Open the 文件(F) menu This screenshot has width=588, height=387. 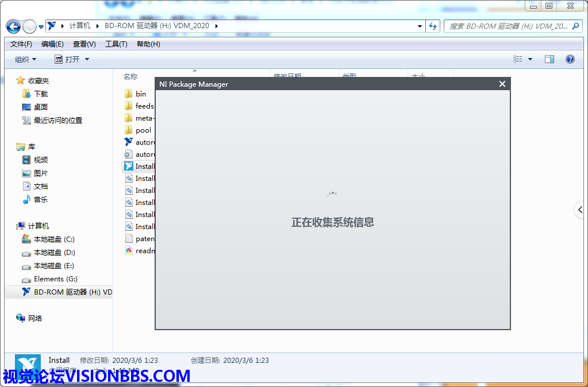(x=21, y=44)
